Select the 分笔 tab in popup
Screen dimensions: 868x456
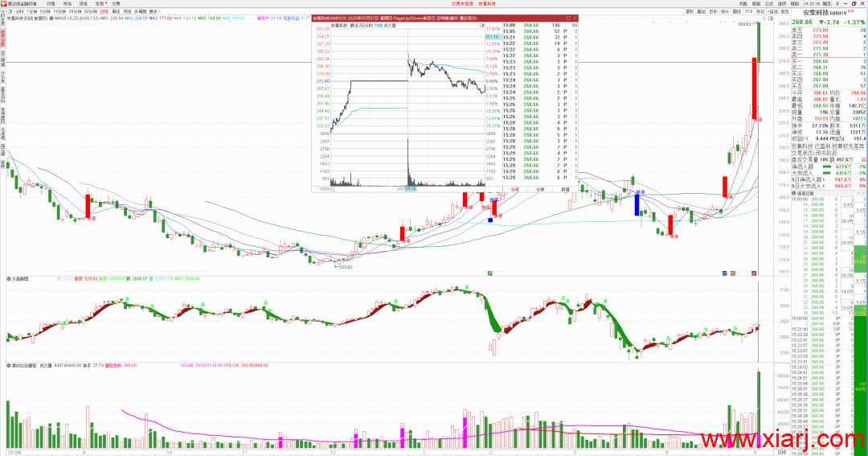click(x=515, y=190)
